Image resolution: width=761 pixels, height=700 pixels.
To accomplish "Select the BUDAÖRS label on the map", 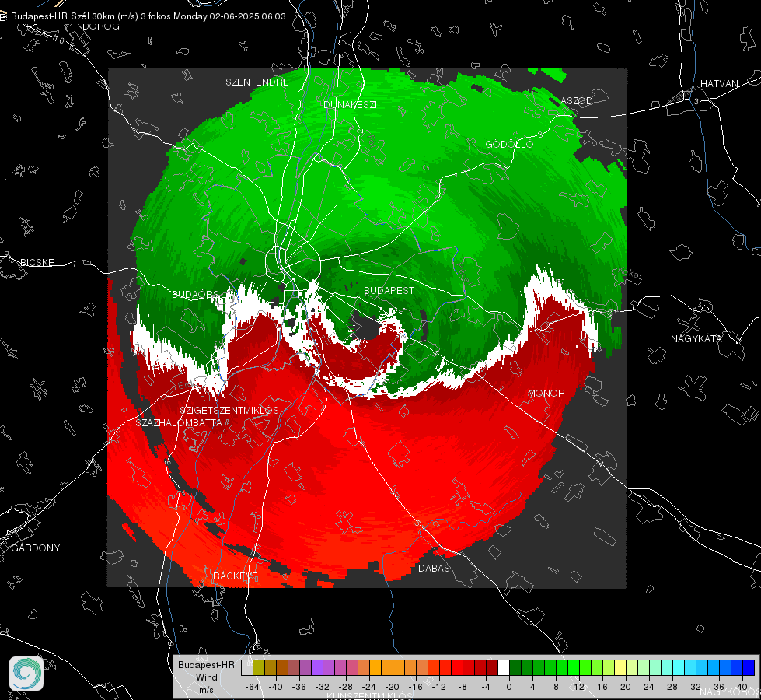I will tap(196, 295).
